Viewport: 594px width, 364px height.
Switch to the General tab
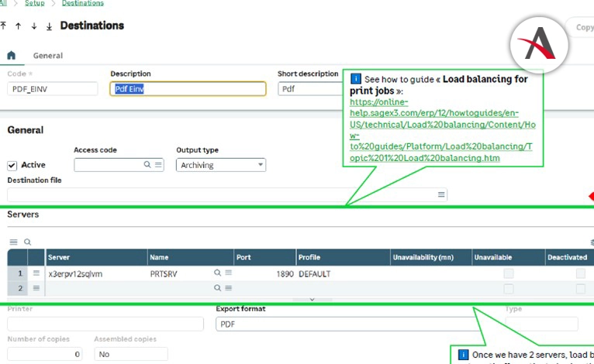(47, 56)
